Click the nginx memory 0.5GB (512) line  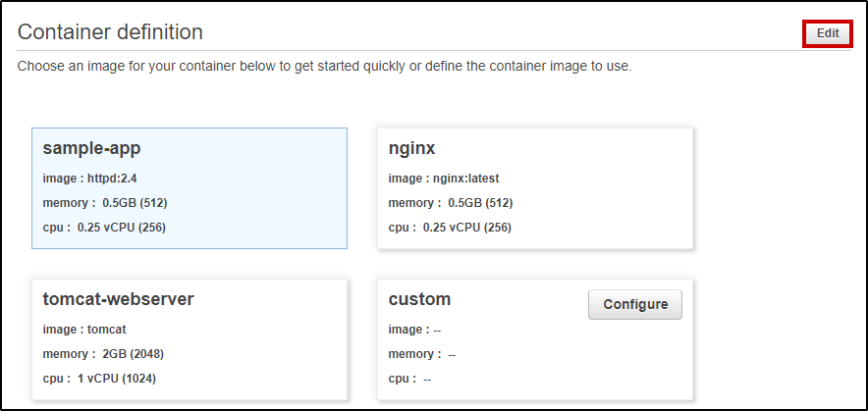point(450,203)
